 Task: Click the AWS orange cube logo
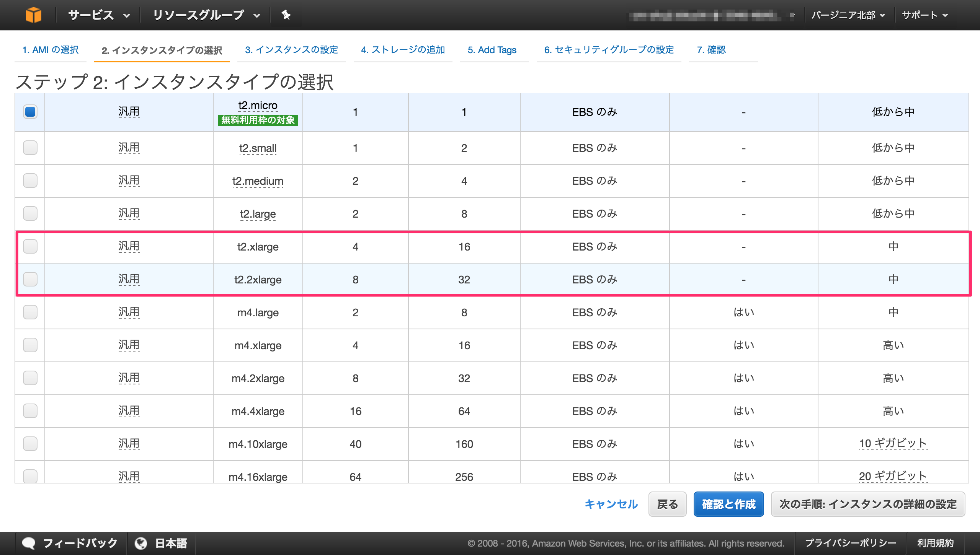(x=33, y=15)
